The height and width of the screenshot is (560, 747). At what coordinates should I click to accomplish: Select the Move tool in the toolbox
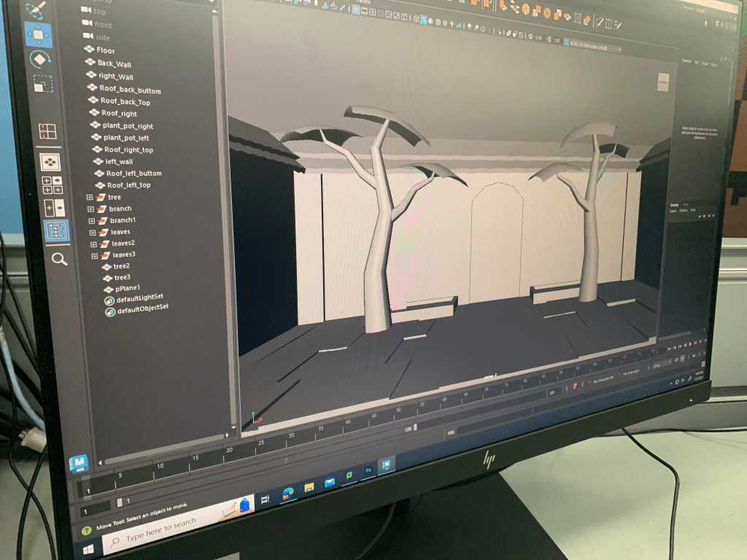pos(37,34)
